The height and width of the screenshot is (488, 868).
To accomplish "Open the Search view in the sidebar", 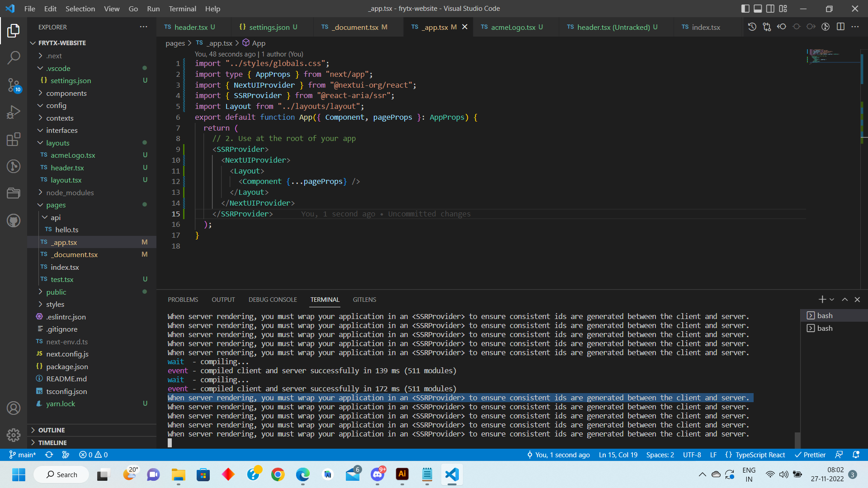I will click(x=14, y=58).
